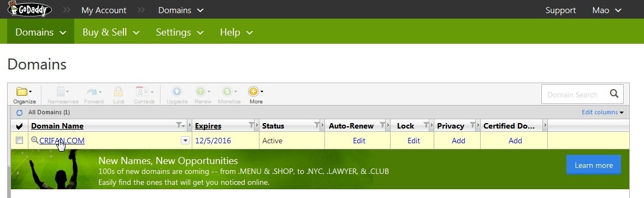Viewport: 644px width, 198px height.
Task: Sort by the Domain Name header
Action: [57, 126]
